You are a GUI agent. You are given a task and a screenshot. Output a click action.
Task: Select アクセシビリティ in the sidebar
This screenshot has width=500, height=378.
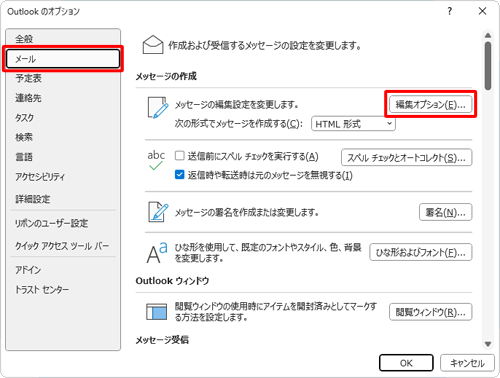(x=63, y=176)
